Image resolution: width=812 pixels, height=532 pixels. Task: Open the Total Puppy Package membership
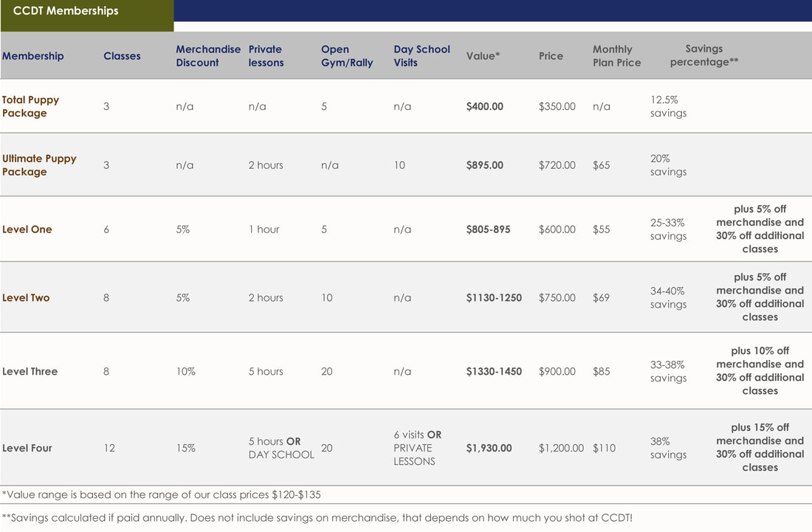click(30, 106)
